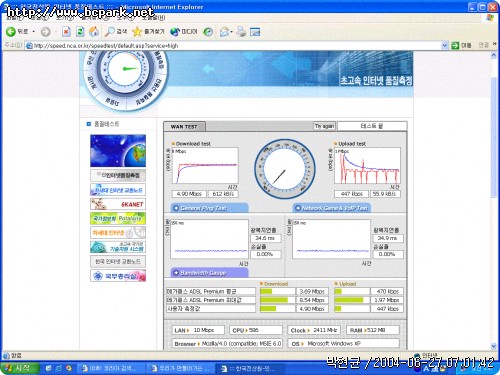Open the 한국 인터넷 교환노드 banner
The image size is (500, 375).
pos(118,261)
